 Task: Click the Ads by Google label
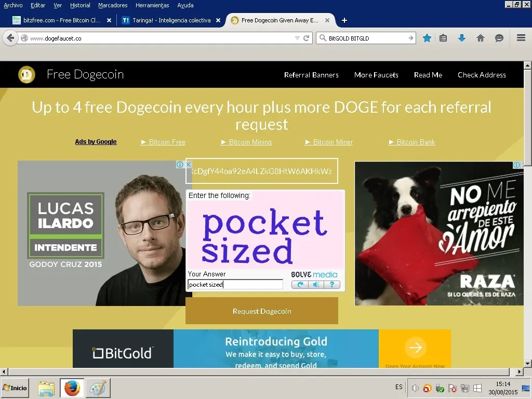(x=96, y=142)
